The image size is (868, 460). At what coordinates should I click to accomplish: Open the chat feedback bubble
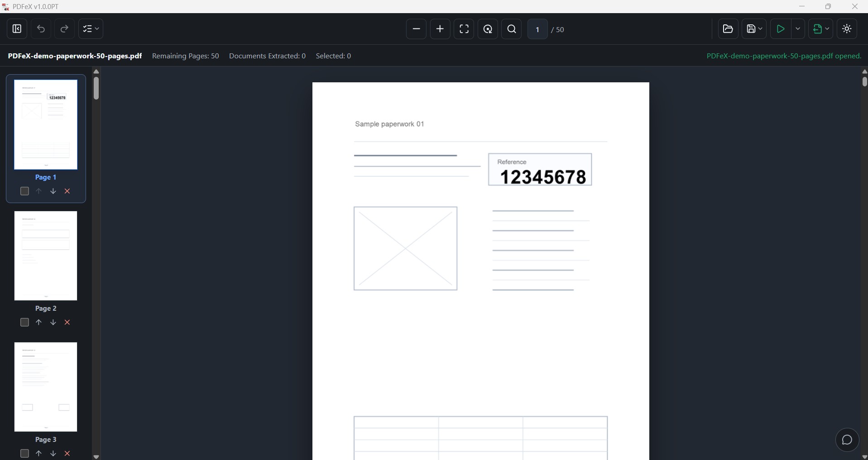pyautogui.click(x=847, y=440)
